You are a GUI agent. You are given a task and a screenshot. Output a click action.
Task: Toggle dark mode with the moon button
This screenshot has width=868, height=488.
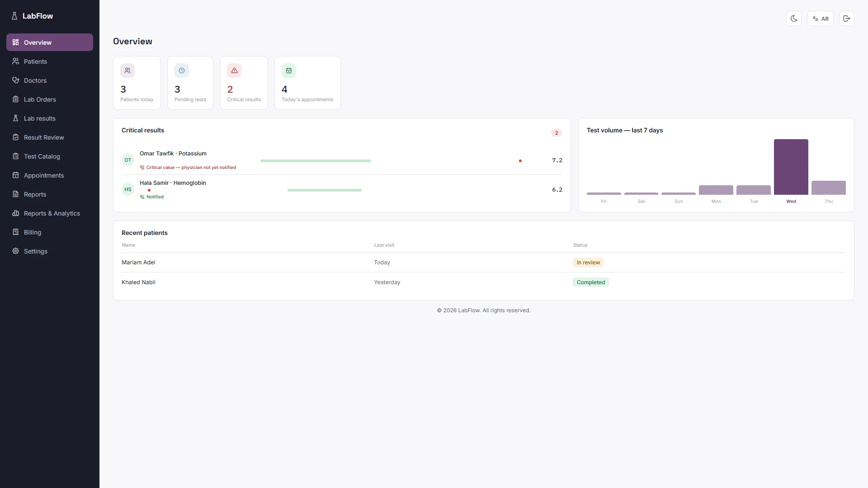tap(794, 19)
